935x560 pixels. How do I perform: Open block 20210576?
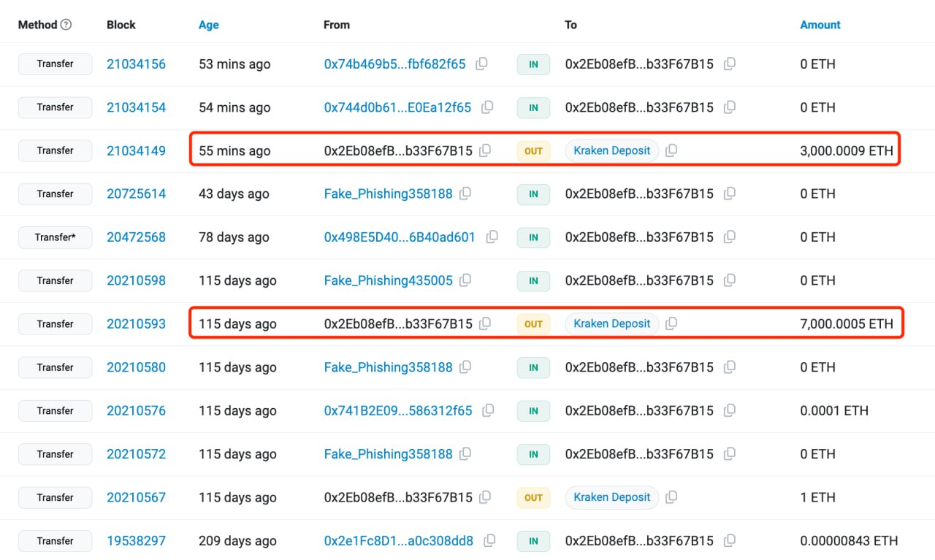[x=137, y=410]
